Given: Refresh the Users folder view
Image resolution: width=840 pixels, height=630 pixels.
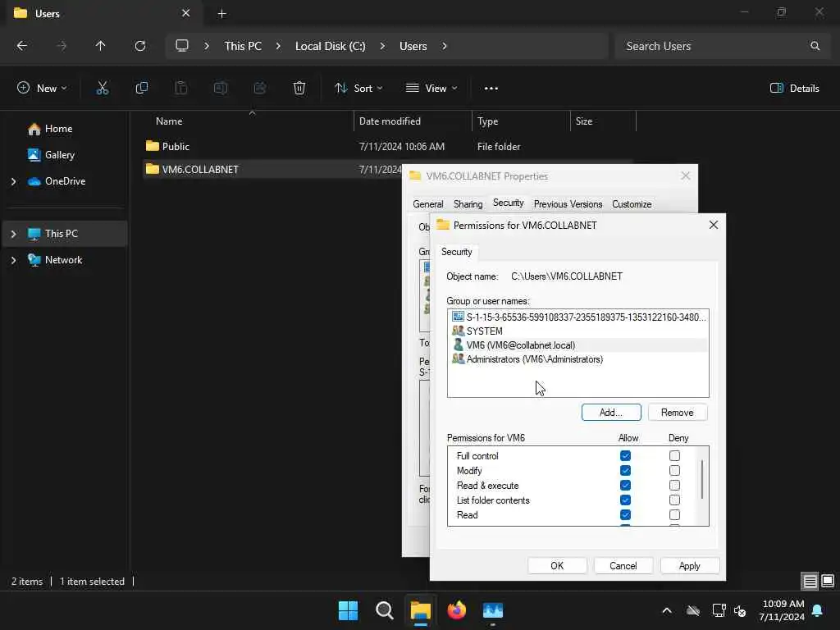Looking at the screenshot, I should coord(139,46).
